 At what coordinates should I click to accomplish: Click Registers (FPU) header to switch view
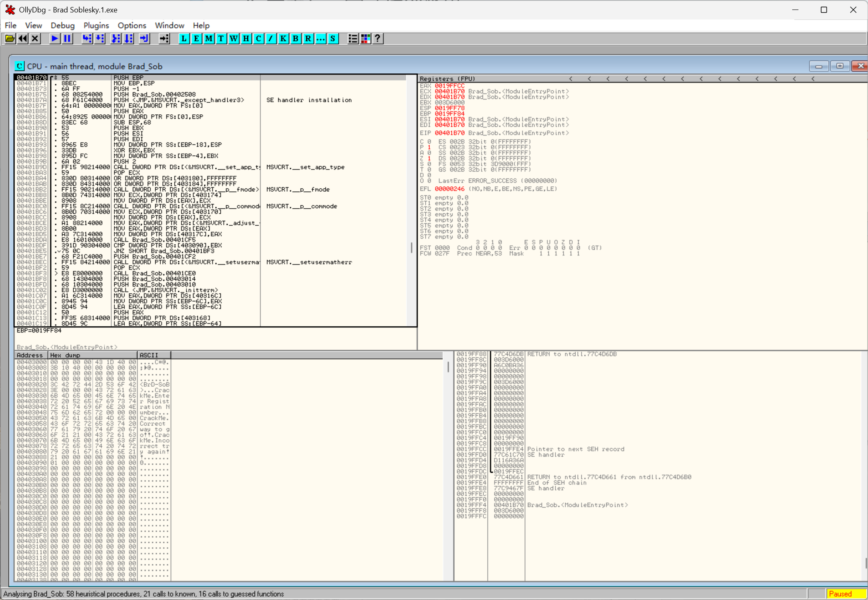(x=447, y=79)
